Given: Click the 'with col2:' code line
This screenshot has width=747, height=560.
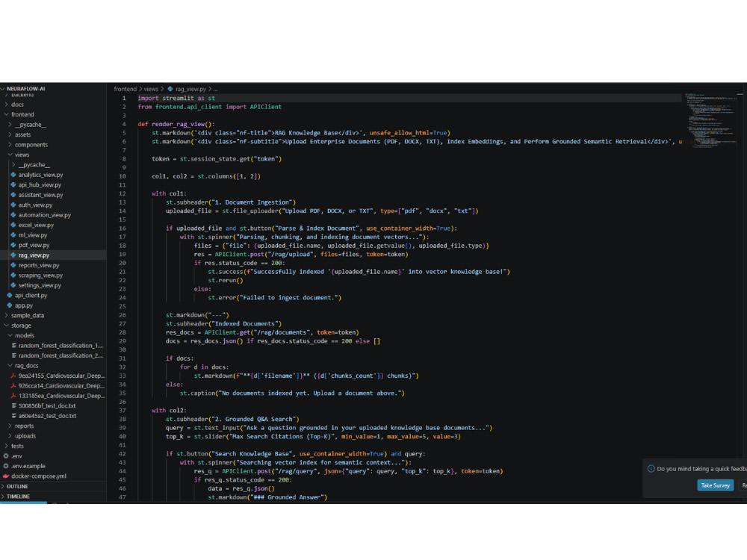Looking at the screenshot, I should (x=169, y=411).
